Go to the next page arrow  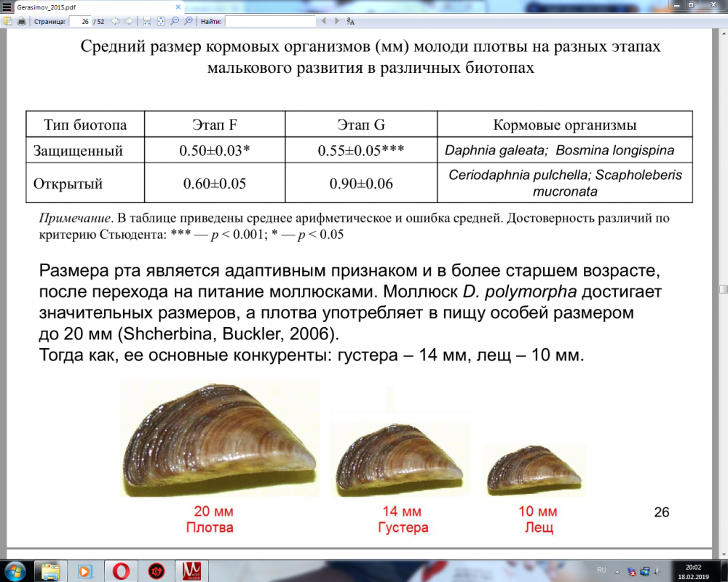click(x=128, y=21)
